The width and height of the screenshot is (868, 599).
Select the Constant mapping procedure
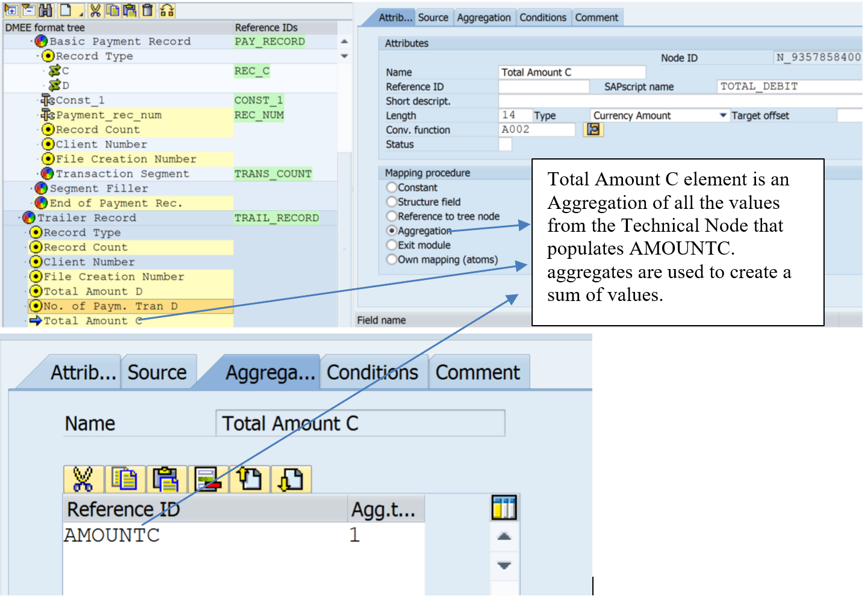392,187
